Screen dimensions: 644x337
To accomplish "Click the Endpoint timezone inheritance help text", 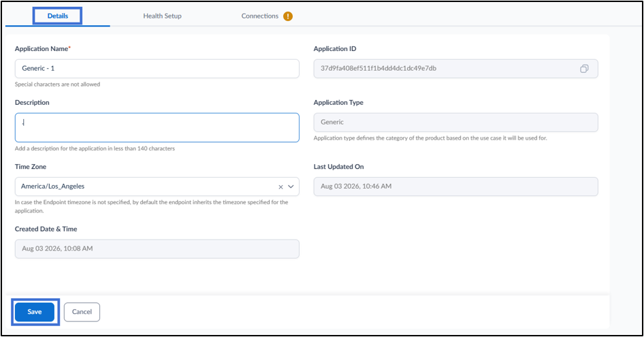I will click(x=152, y=206).
